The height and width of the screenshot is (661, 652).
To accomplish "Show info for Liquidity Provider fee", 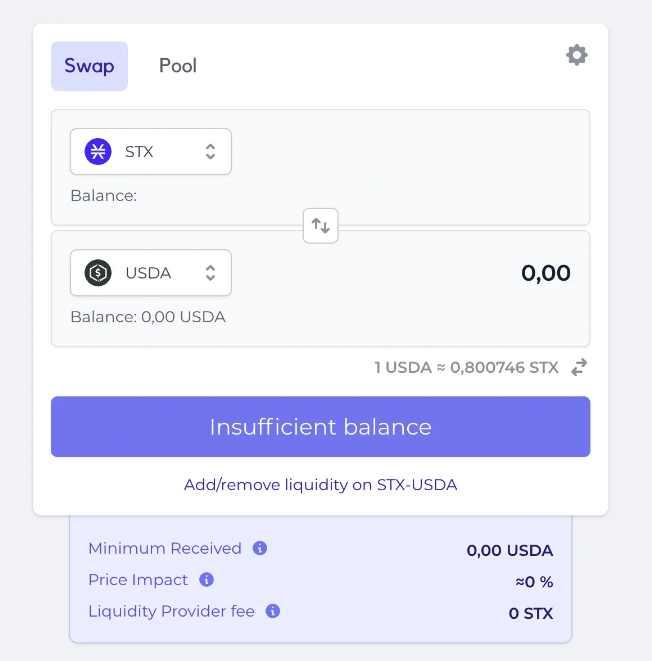I will pos(273,611).
